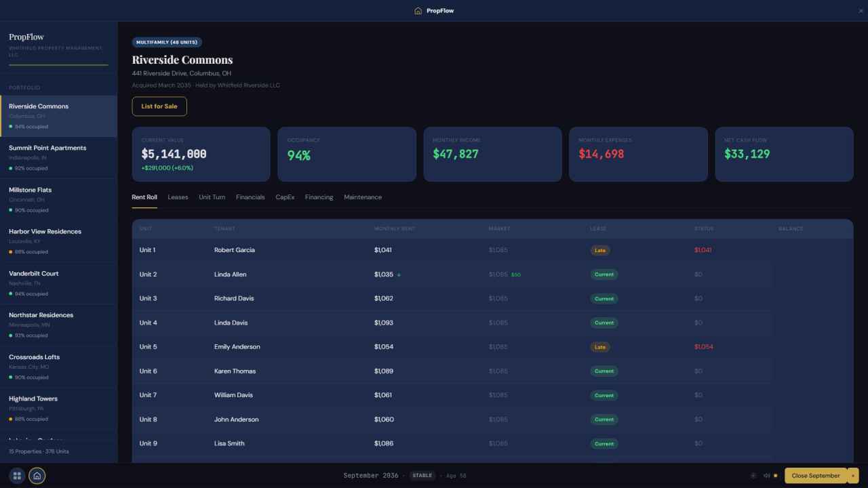The width and height of the screenshot is (868, 488).
Task: Select the Unit 5 Emily Anderson row
Action: pos(492,347)
